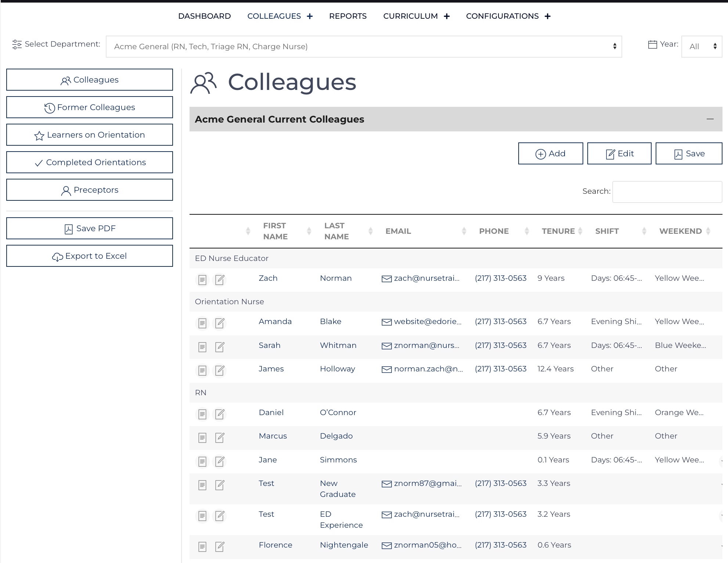The width and height of the screenshot is (728, 563).
Task: Sort table by First Name column
Action: (x=275, y=231)
